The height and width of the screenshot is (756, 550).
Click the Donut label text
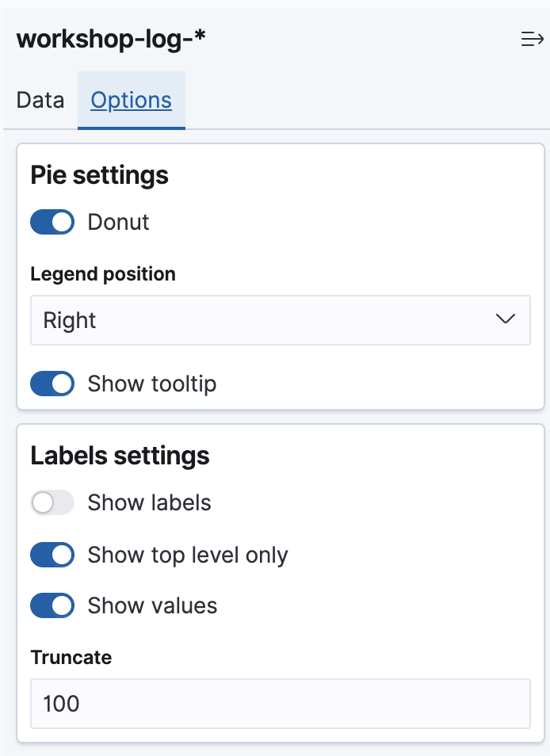coord(118,222)
